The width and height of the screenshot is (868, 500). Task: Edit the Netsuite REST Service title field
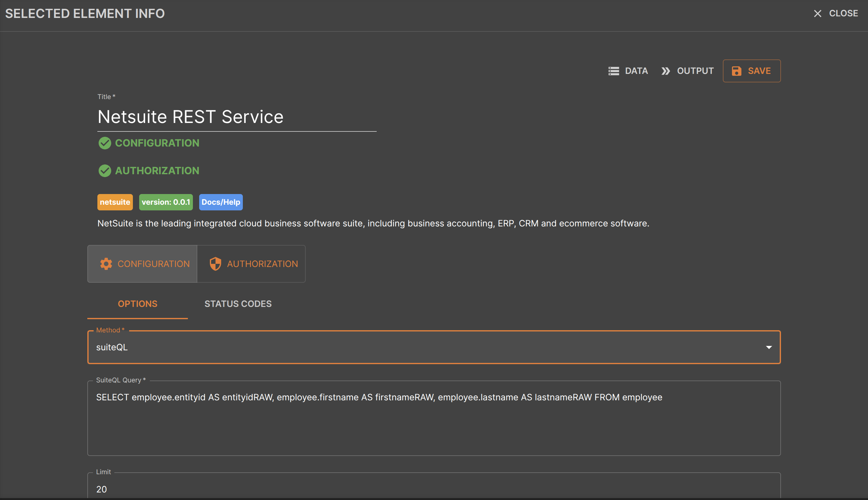click(x=237, y=117)
